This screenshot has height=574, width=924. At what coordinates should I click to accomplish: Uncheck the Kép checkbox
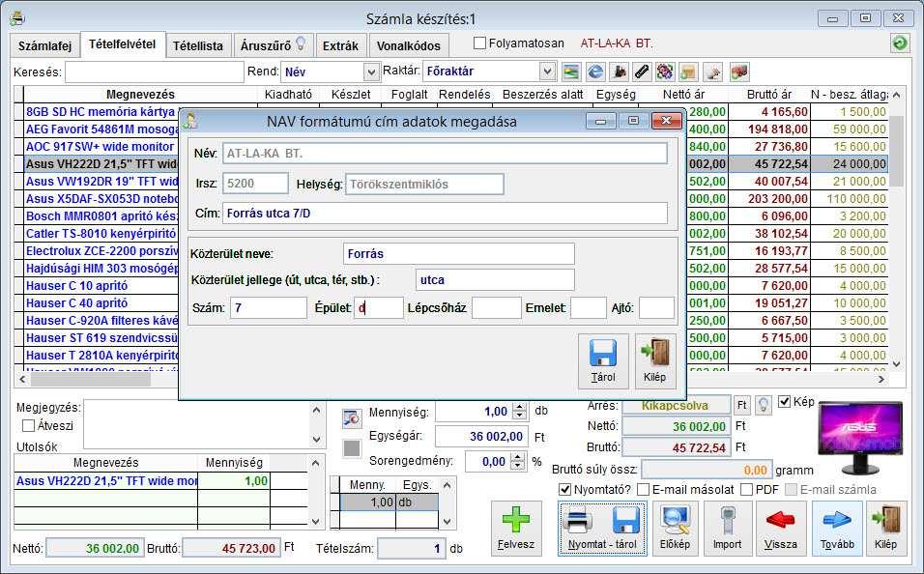point(785,401)
